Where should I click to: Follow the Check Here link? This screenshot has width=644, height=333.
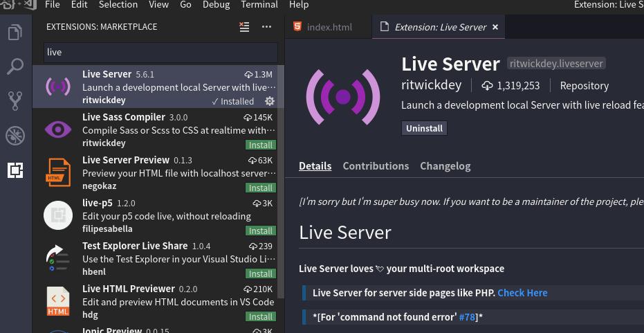(522, 293)
